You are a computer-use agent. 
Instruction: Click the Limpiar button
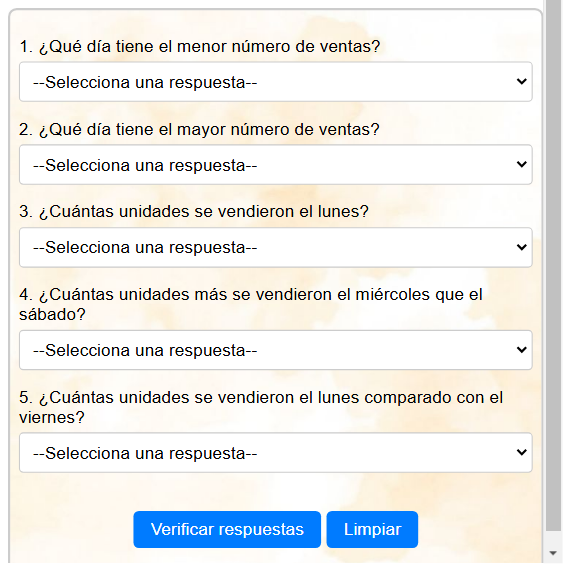(372, 530)
